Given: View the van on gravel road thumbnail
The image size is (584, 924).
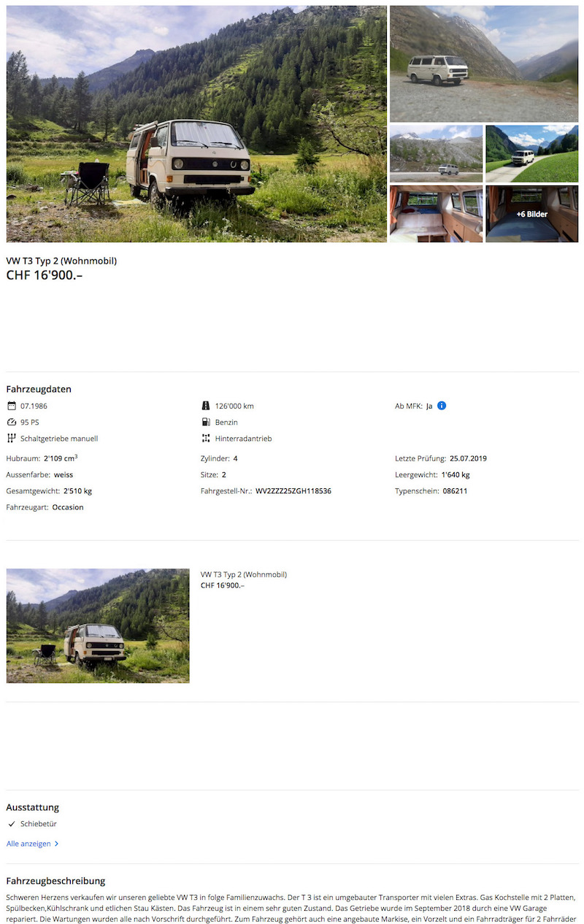Looking at the screenshot, I should click(483, 63).
